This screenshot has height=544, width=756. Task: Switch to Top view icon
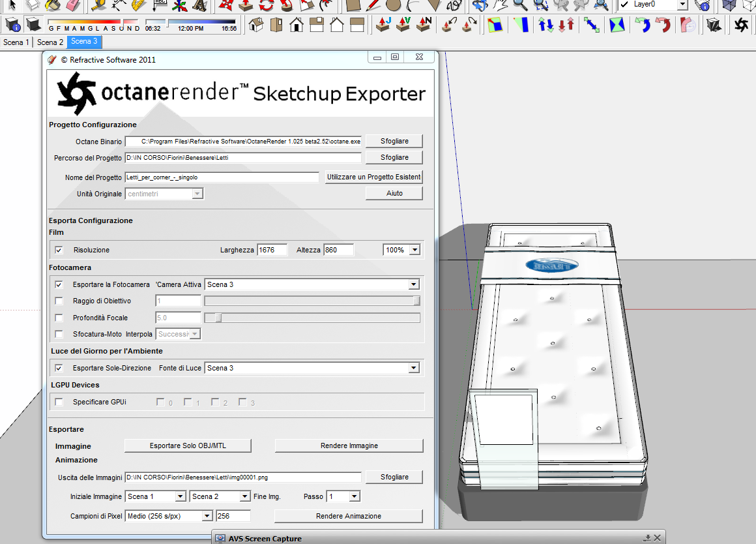click(x=276, y=24)
